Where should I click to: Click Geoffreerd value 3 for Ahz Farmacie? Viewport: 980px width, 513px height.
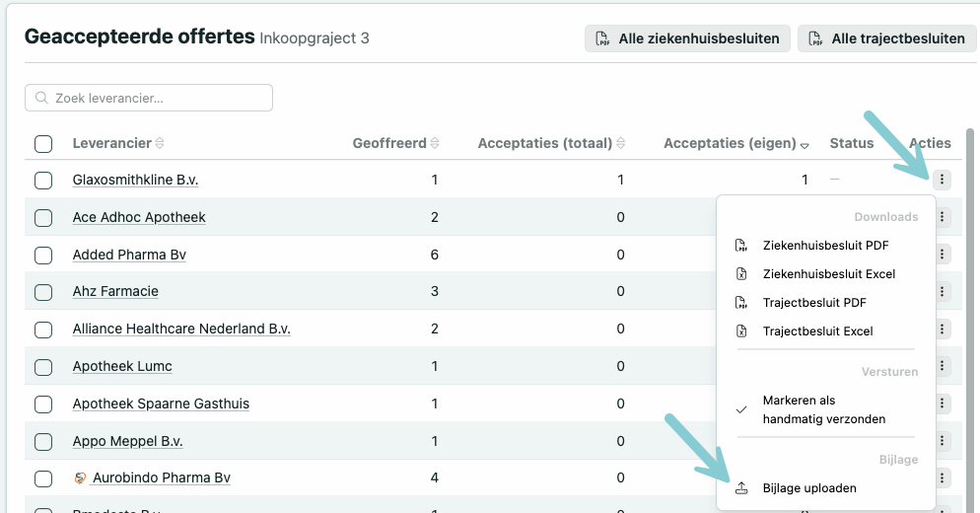pos(435,292)
